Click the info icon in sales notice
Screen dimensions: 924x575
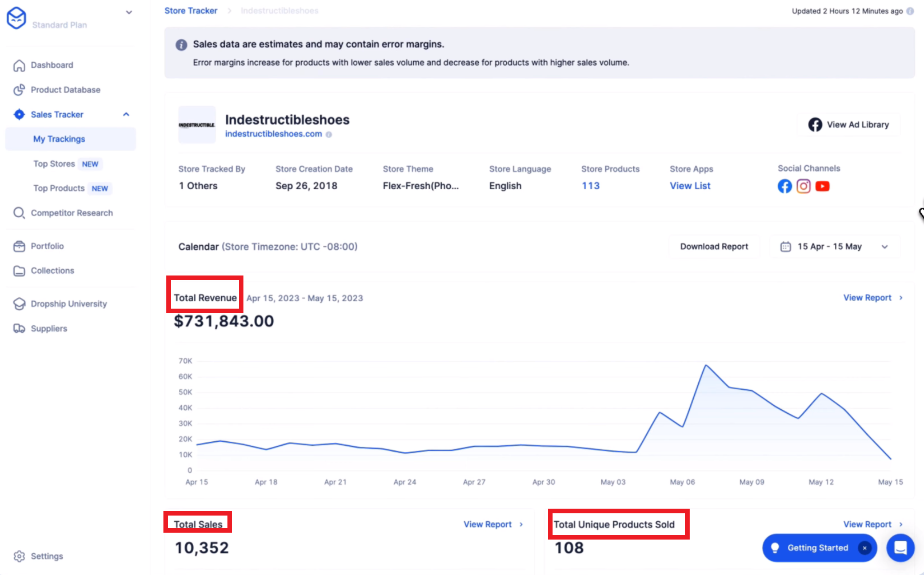click(181, 45)
